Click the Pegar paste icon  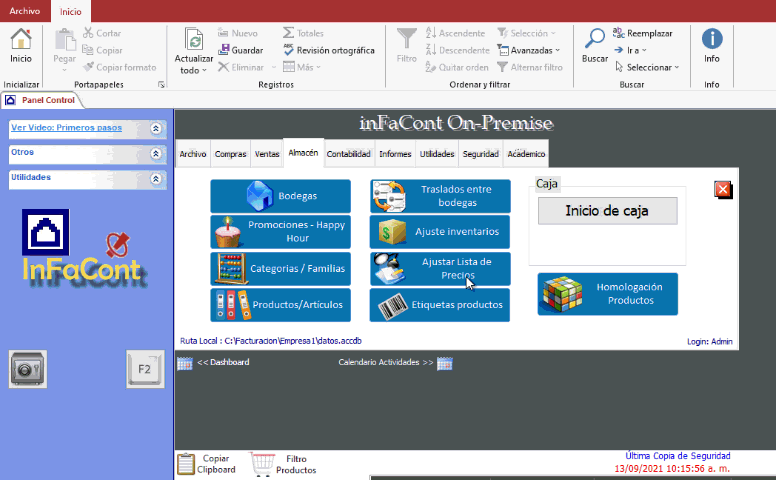pyautogui.click(x=64, y=40)
